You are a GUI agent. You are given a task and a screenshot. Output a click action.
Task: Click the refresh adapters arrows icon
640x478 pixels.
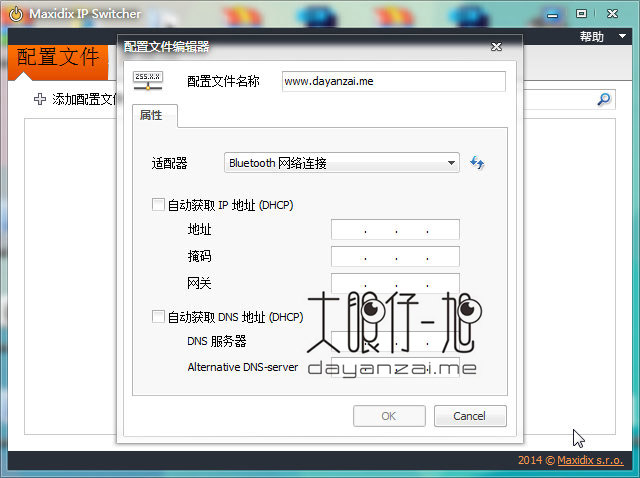pyautogui.click(x=477, y=163)
